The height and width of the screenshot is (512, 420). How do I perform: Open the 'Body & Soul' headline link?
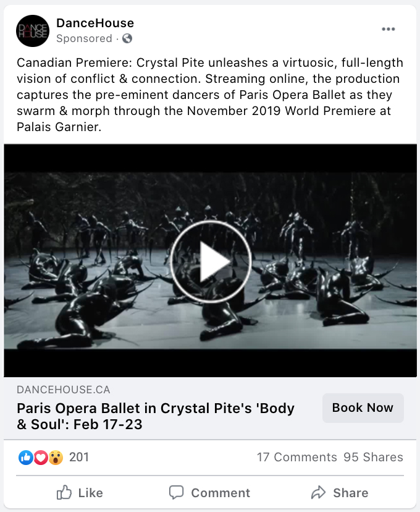pyautogui.click(x=156, y=416)
